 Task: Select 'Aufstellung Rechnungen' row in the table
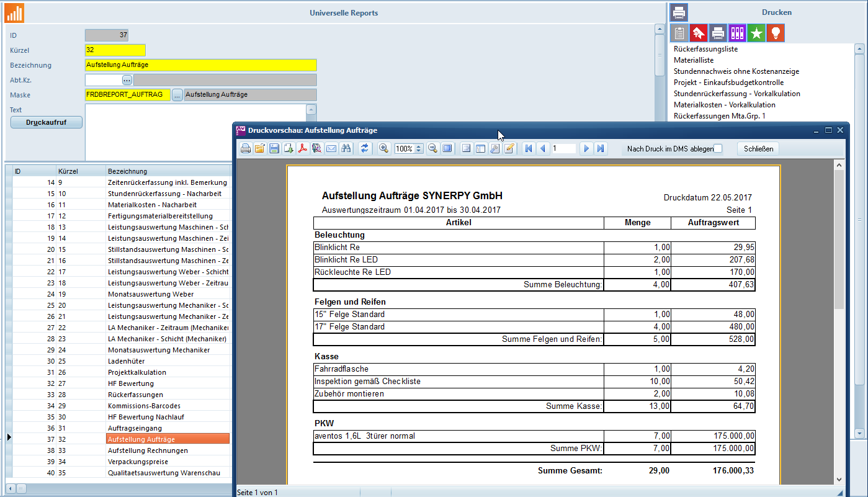click(x=148, y=450)
